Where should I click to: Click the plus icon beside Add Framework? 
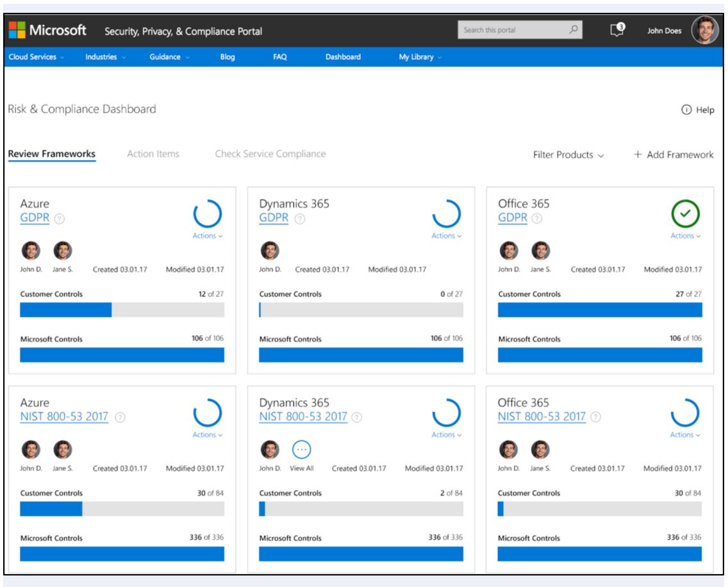click(638, 154)
